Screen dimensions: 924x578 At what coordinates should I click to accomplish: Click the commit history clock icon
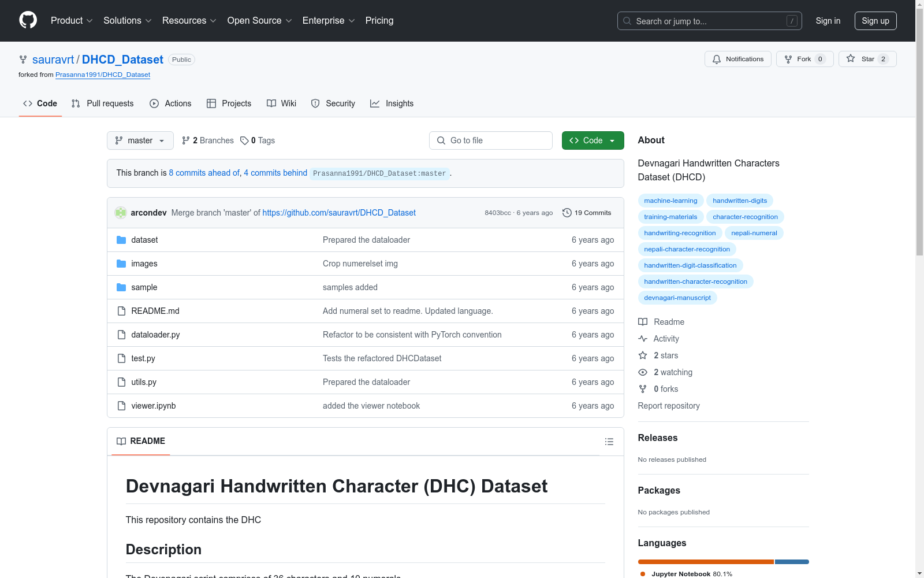click(x=567, y=213)
